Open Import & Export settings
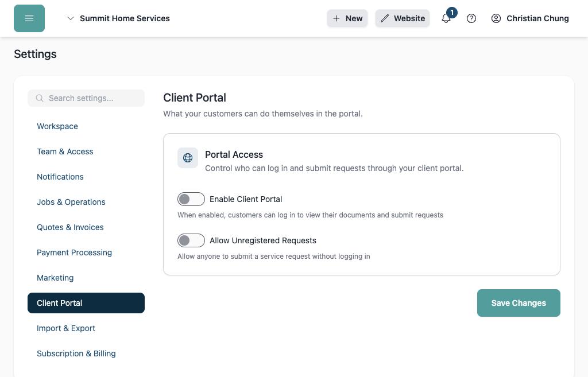 [x=66, y=328]
